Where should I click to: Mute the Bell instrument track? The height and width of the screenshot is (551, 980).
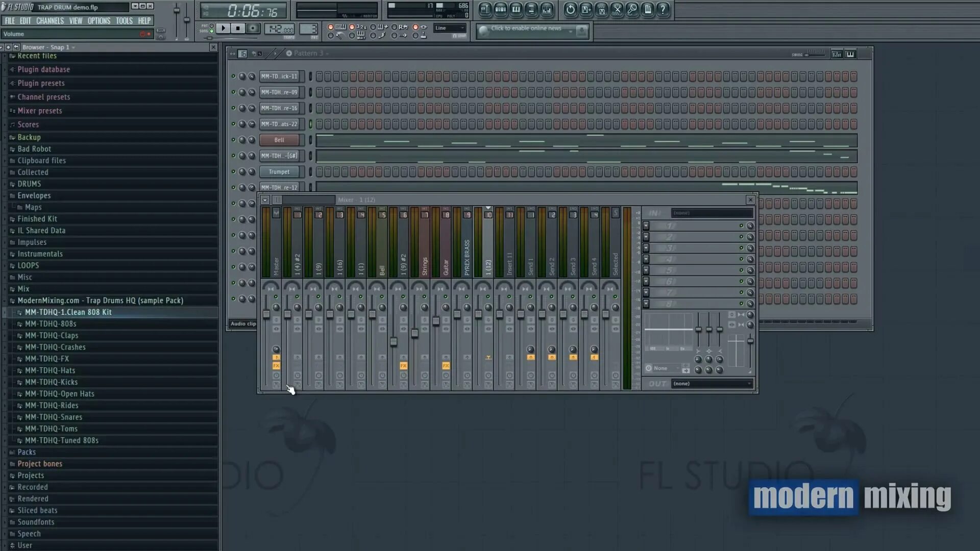[234, 139]
